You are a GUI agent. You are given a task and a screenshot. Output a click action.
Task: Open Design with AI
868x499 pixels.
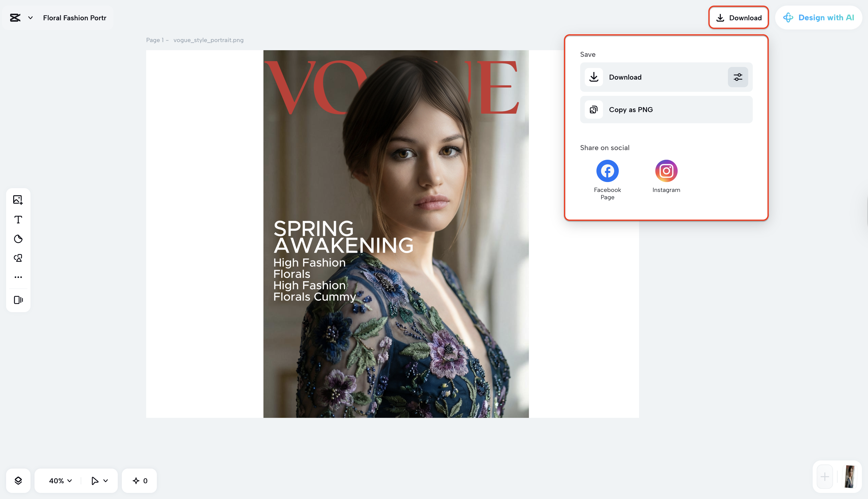tap(819, 17)
